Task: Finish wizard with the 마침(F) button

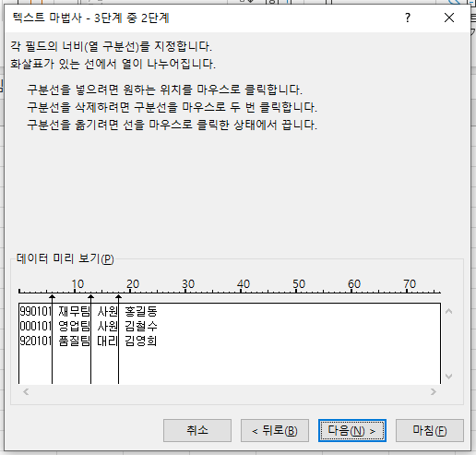Action: (430, 430)
